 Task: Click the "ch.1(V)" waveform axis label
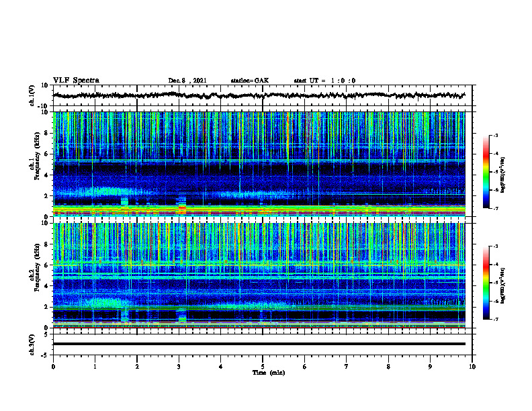click(32, 95)
